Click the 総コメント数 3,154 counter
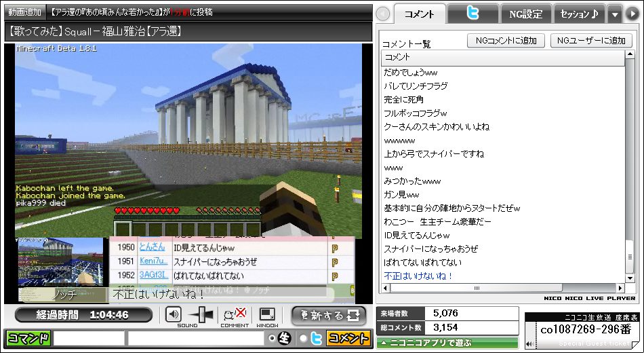Viewport: 644px width, 353px height. point(447,328)
